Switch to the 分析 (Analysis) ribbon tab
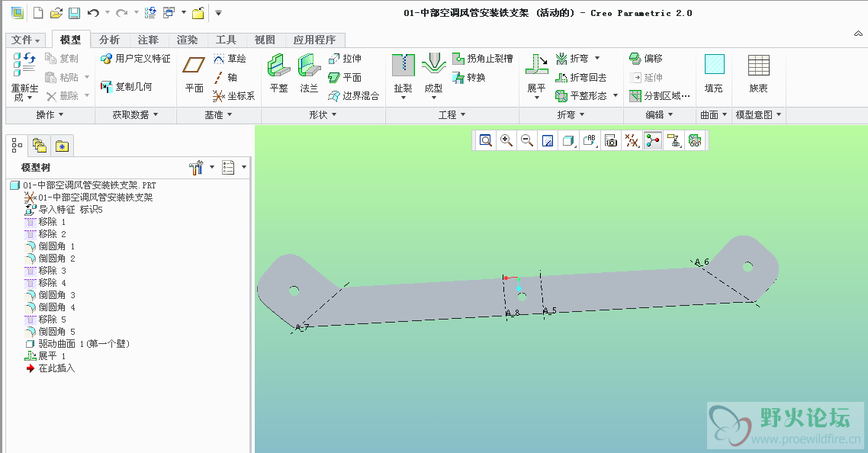 click(110, 40)
